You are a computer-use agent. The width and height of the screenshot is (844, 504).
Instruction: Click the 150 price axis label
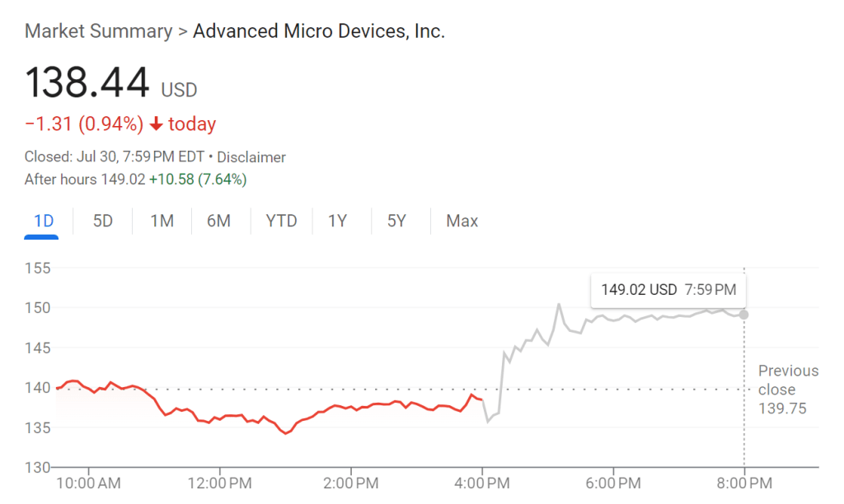pos(39,308)
